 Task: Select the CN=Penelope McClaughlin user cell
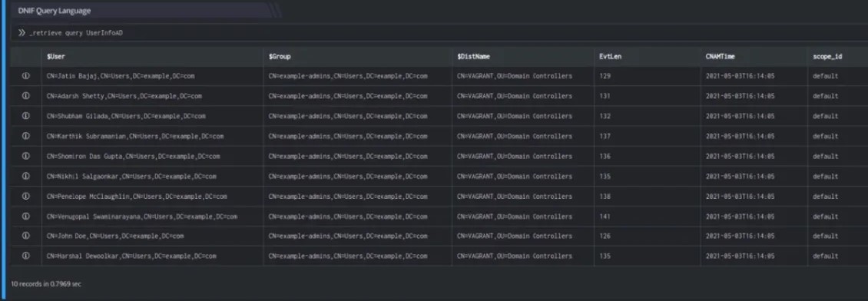pyautogui.click(x=152, y=197)
